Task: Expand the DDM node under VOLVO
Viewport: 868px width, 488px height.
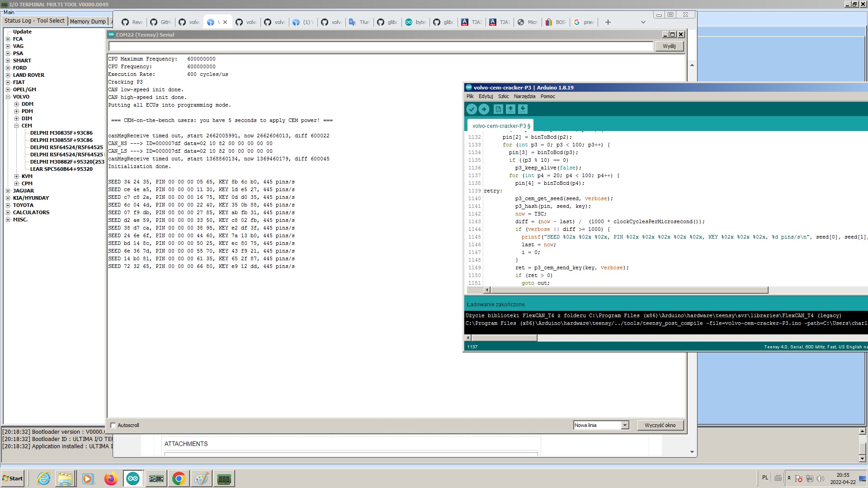Action: click(x=16, y=104)
